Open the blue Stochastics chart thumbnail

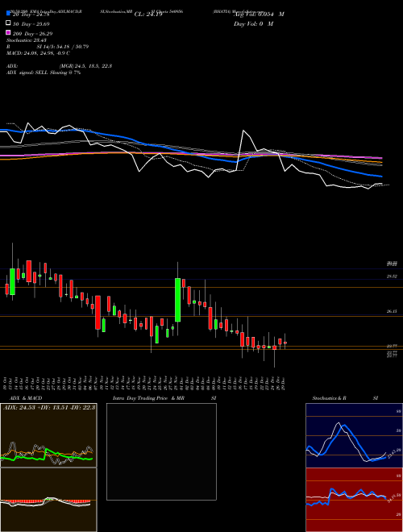pos(354,435)
